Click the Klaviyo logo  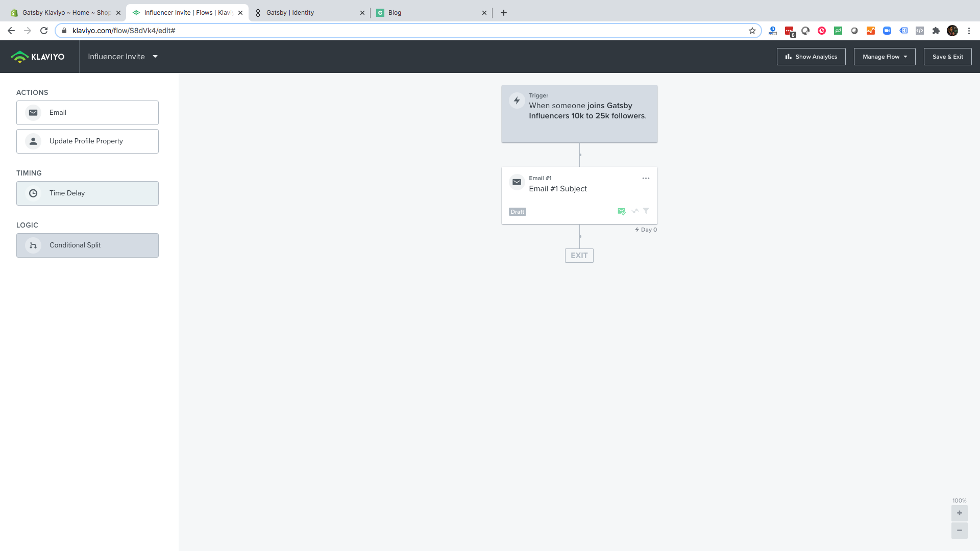coord(38,57)
